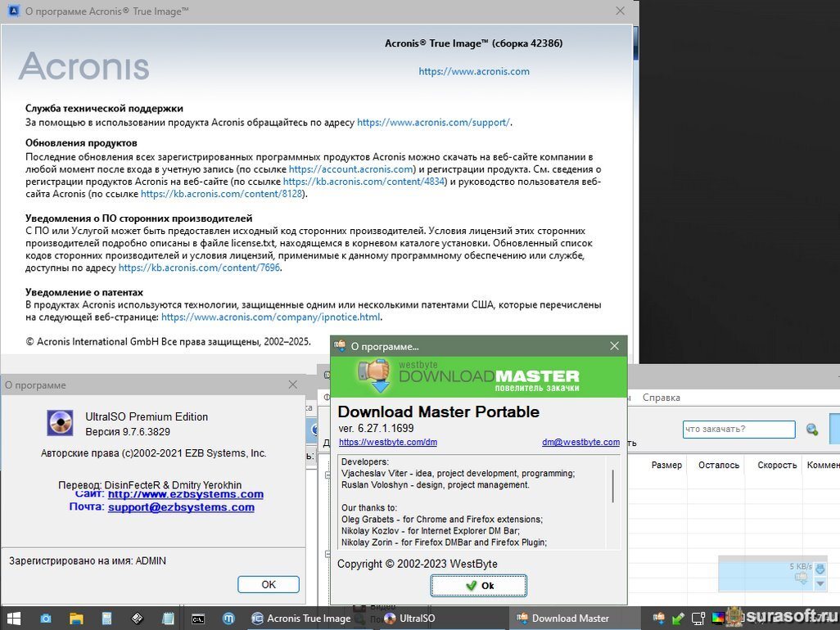Open the www.ezbsystems.com website link
This screenshot has height=630, width=840.
(185, 494)
